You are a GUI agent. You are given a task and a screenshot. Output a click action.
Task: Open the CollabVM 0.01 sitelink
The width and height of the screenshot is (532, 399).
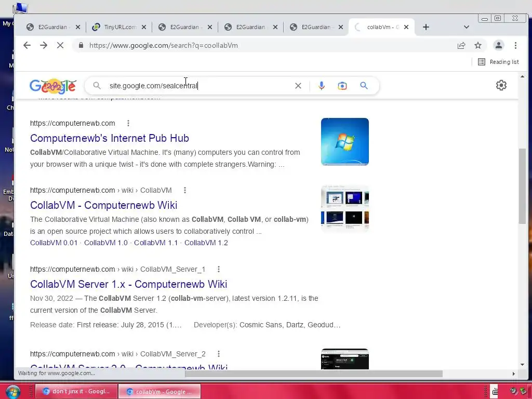coord(54,243)
